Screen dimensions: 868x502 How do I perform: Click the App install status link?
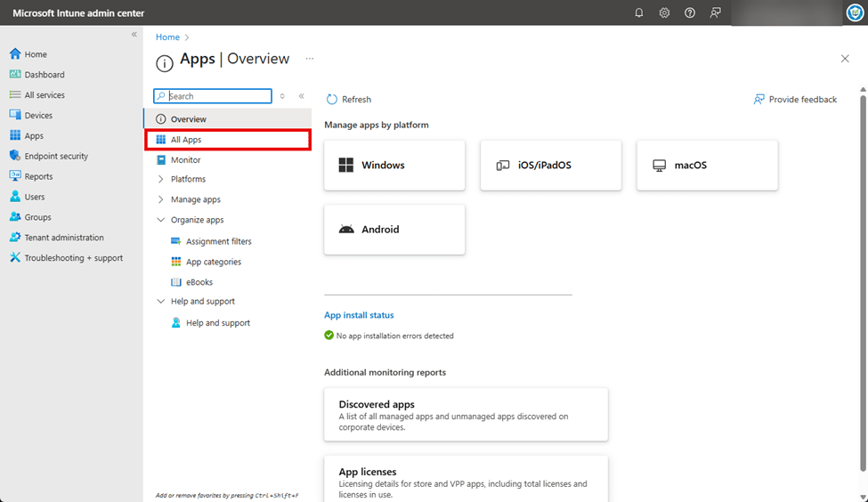tap(359, 315)
